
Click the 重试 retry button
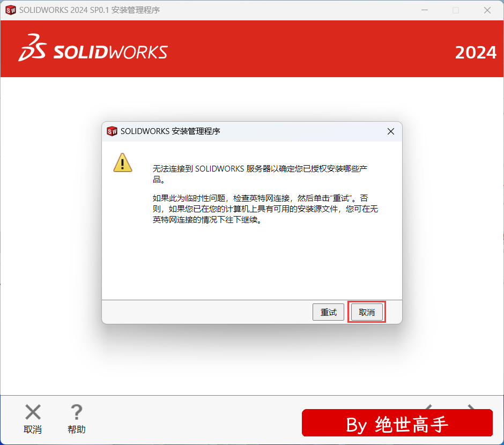pos(328,312)
